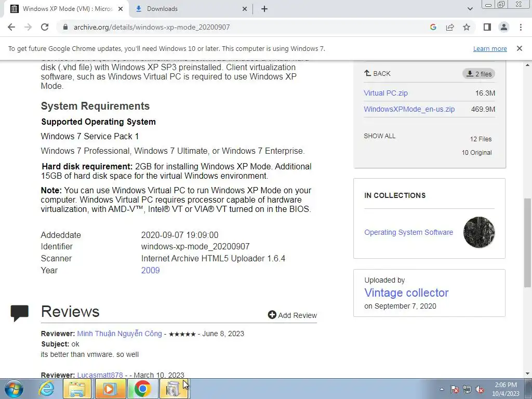Click the installer package taskbar icon
The width and height of the screenshot is (532, 399).
174,389
